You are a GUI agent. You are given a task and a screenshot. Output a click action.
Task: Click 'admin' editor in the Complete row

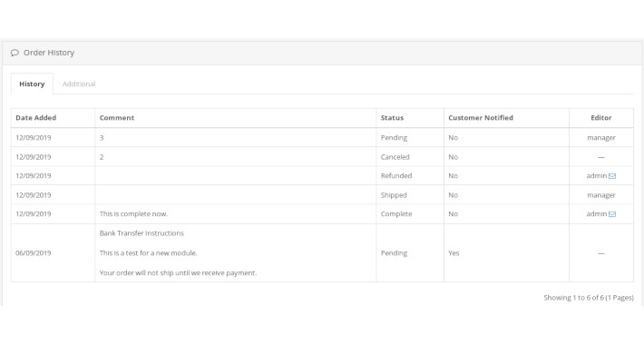(596, 214)
